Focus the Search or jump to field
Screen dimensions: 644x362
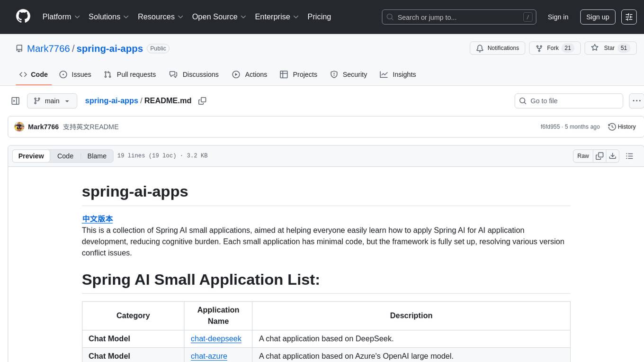click(459, 17)
